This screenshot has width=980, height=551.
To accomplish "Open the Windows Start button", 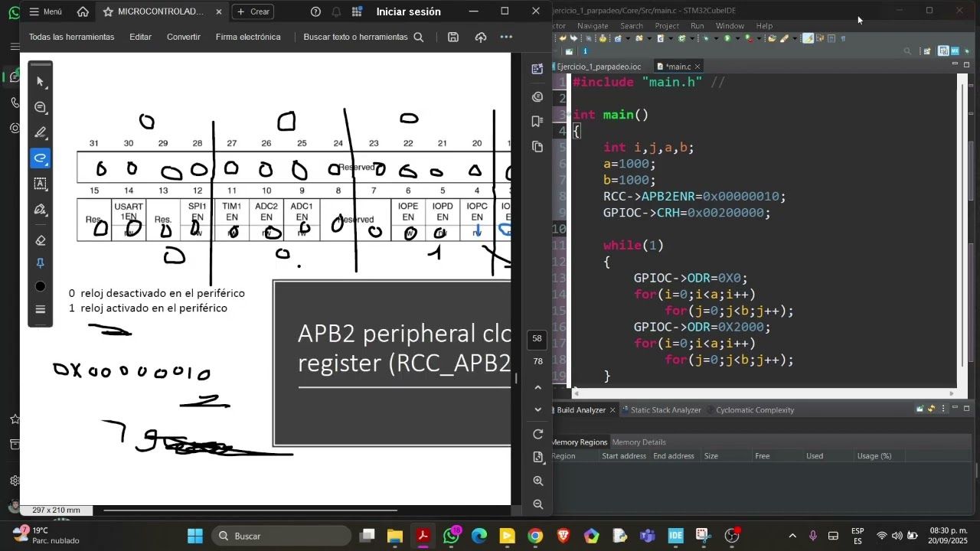I will coord(195,536).
